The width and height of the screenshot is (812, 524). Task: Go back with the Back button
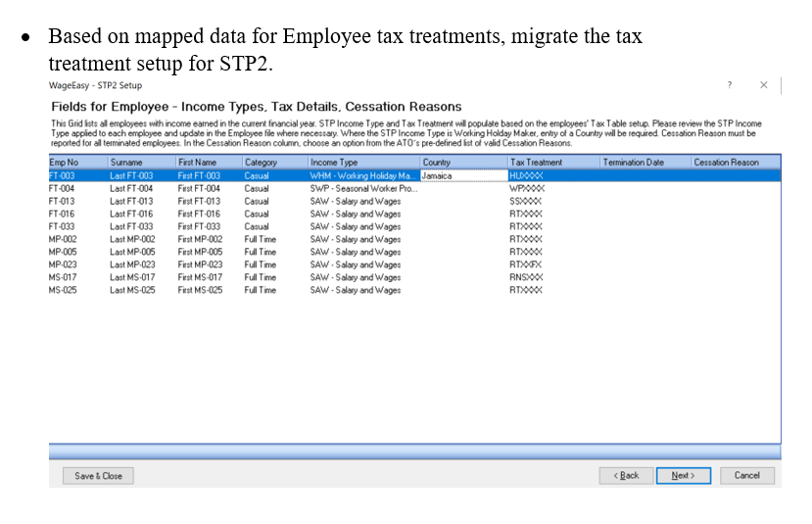[x=626, y=475]
